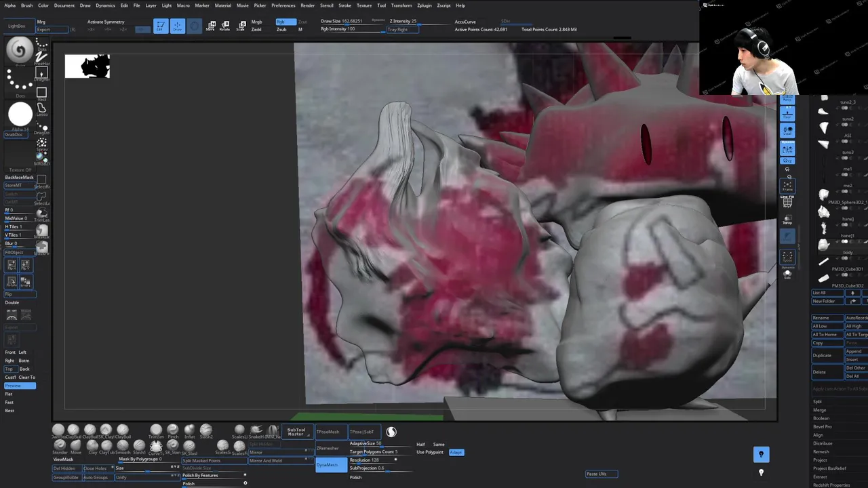Screen dimensions: 868x488
Task: Expand the Boolean subtool section
Action: click(821, 418)
